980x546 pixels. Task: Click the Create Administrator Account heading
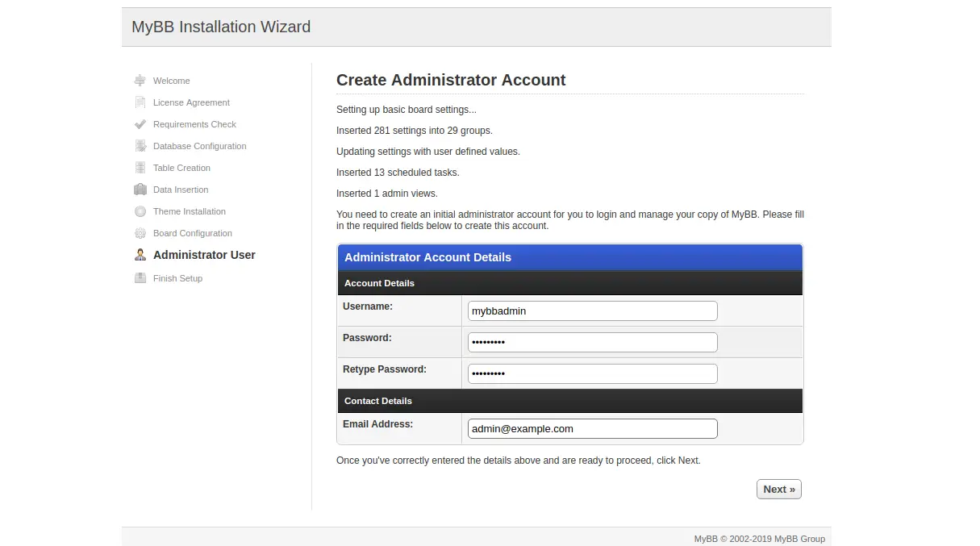pyautogui.click(x=451, y=80)
